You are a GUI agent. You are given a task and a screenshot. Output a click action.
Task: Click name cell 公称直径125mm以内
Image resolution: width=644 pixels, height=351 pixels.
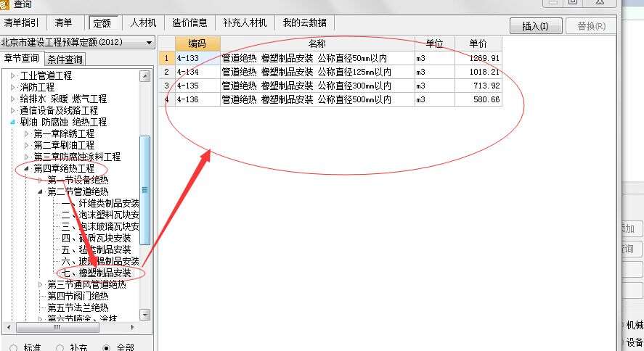(x=317, y=72)
